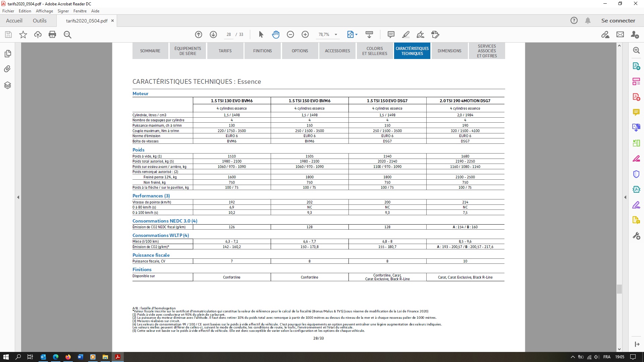Add a sticky note comment

click(x=391, y=35)
